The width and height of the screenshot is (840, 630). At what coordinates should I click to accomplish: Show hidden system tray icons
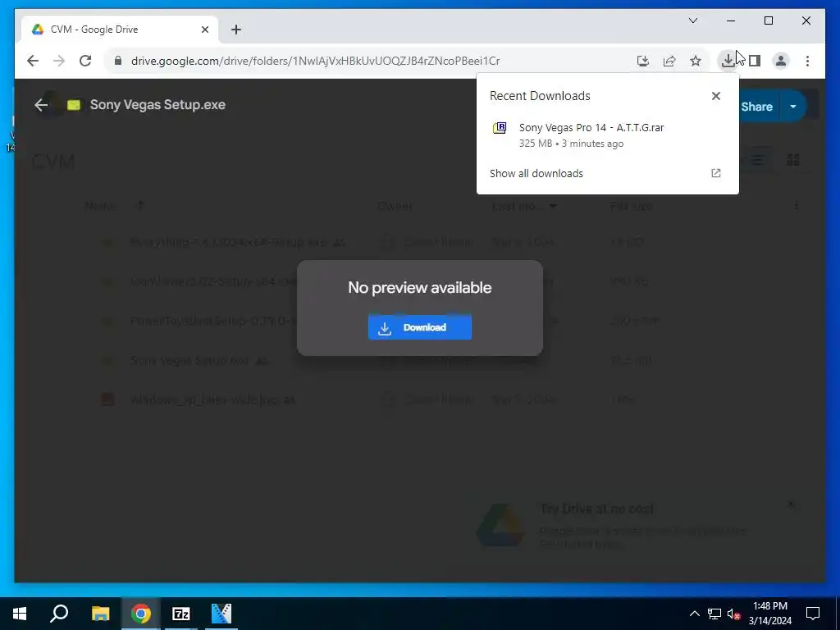pyautogui.click(x=694, y=614)
